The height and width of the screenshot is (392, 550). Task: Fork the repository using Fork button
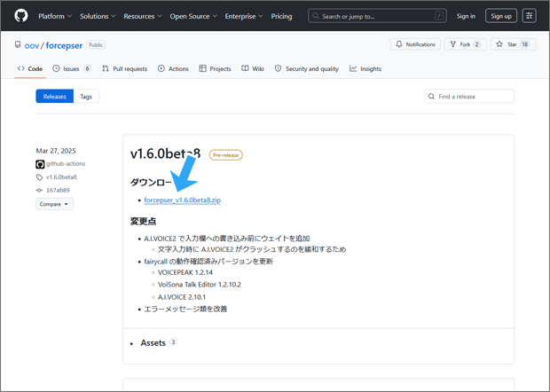point(465,44)
